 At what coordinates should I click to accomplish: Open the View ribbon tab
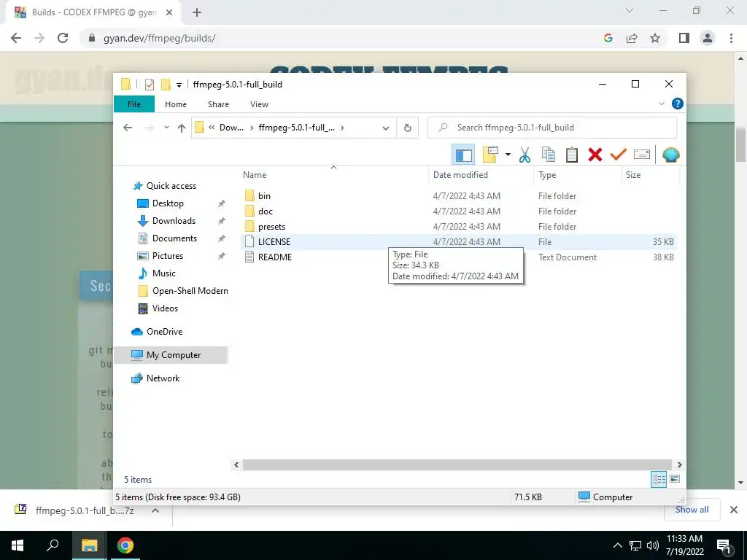tap(259, 104)
